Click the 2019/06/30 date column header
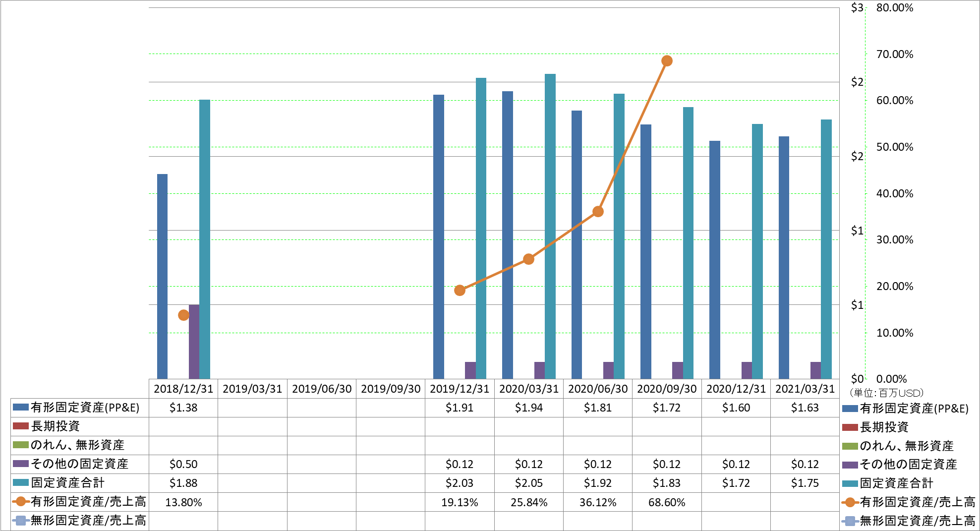The width and height of the screenshot is (980, 531). click(x=322, y=389)
